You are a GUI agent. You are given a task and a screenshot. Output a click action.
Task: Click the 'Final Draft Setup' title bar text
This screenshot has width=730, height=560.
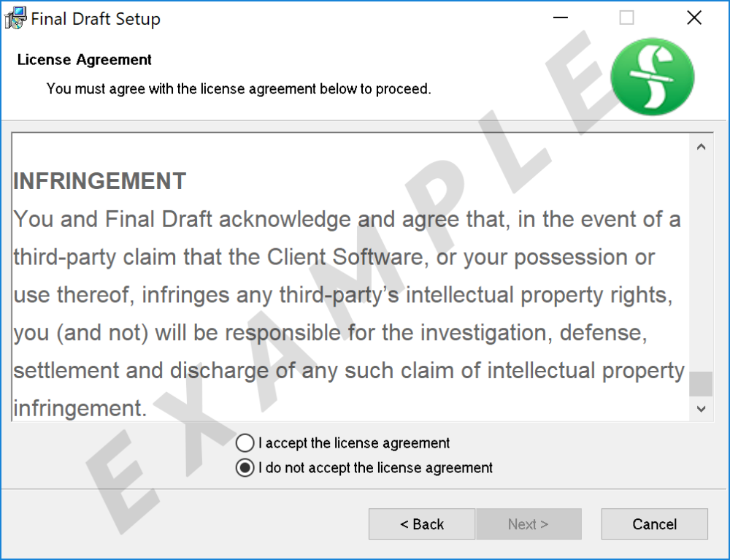coord(96,19)
